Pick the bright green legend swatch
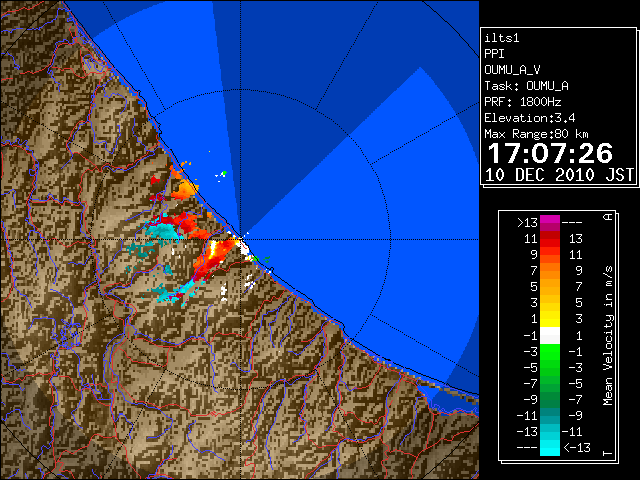 coord(550,351)
